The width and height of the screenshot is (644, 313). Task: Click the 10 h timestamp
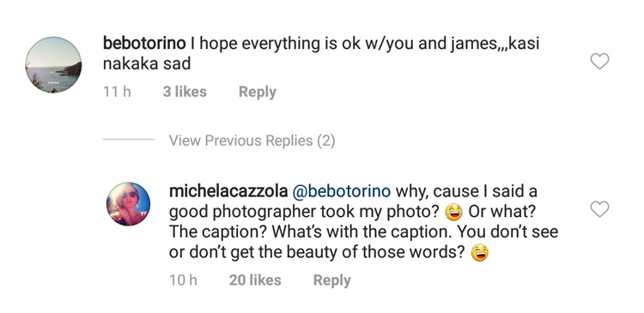pyautogui.click(x=183, y=280)
